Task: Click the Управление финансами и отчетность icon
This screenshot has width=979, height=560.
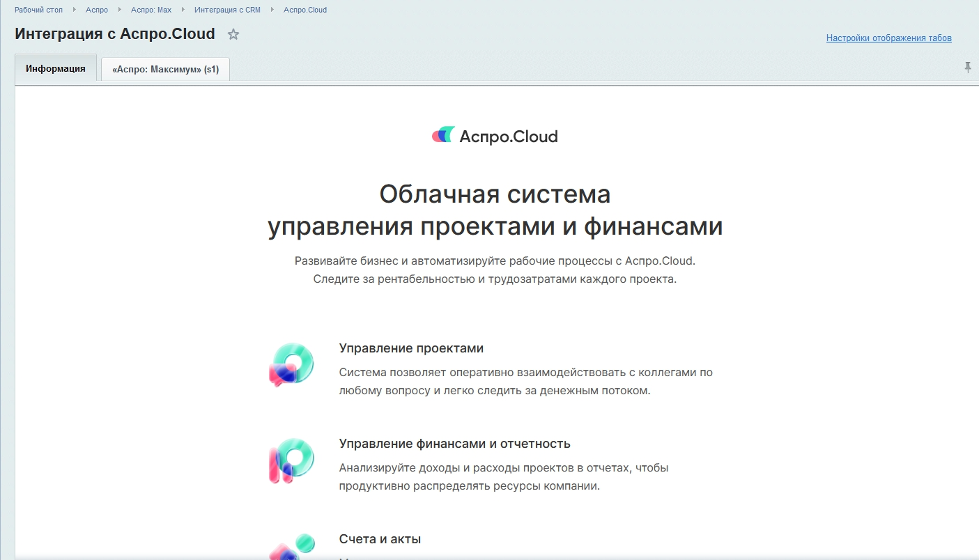Action: coord(291,460)
